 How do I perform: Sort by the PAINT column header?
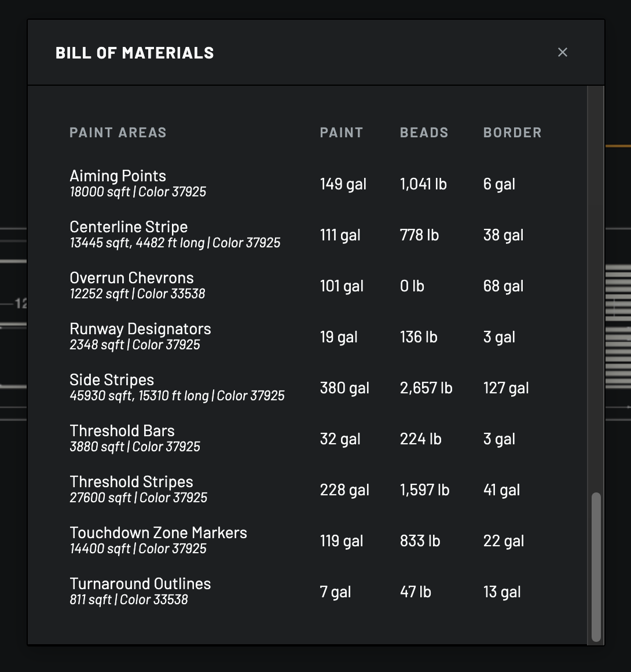[342, 132]
